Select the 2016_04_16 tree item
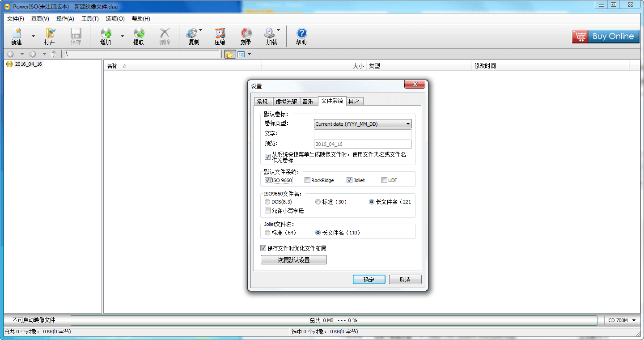The image size is (644, 340). tap(28, 64)
